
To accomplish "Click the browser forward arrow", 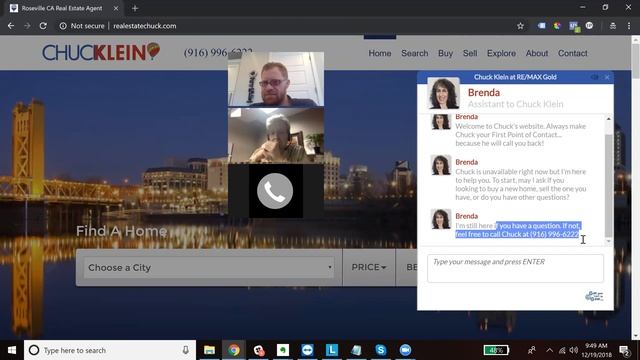I will coord(27,26).
